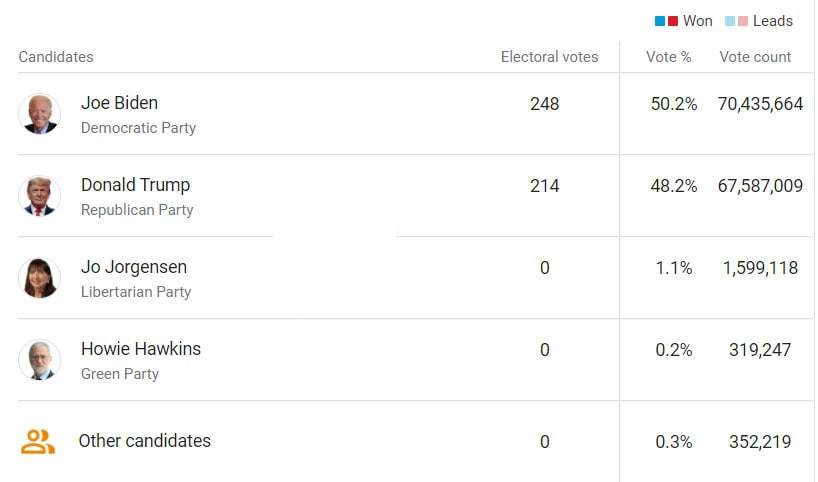
Task: Click the pink Leads legend square
Action: tap(743, 21)
